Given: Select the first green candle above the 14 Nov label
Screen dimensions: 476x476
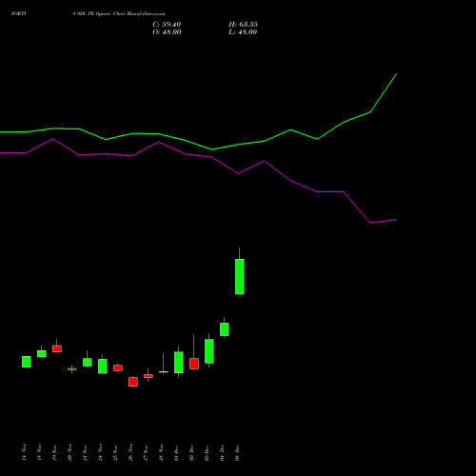Looking at the screenshot, I should (x=27, y=362).
